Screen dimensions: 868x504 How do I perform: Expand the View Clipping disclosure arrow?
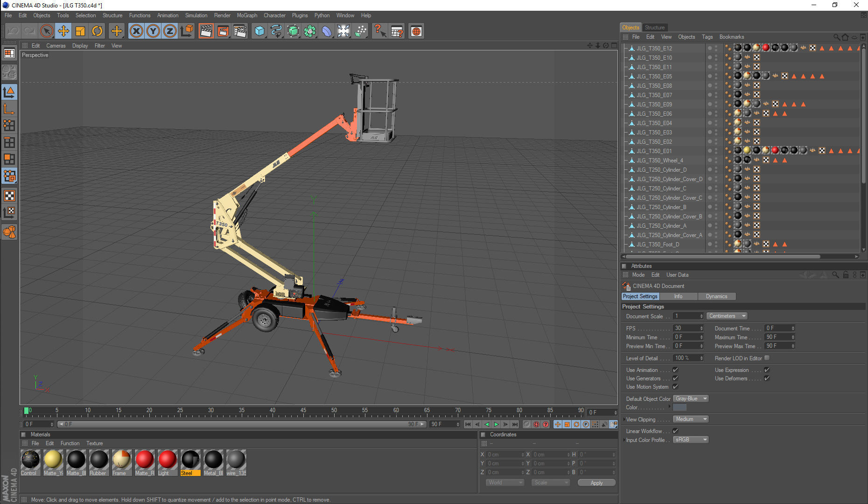coord(624,420)
